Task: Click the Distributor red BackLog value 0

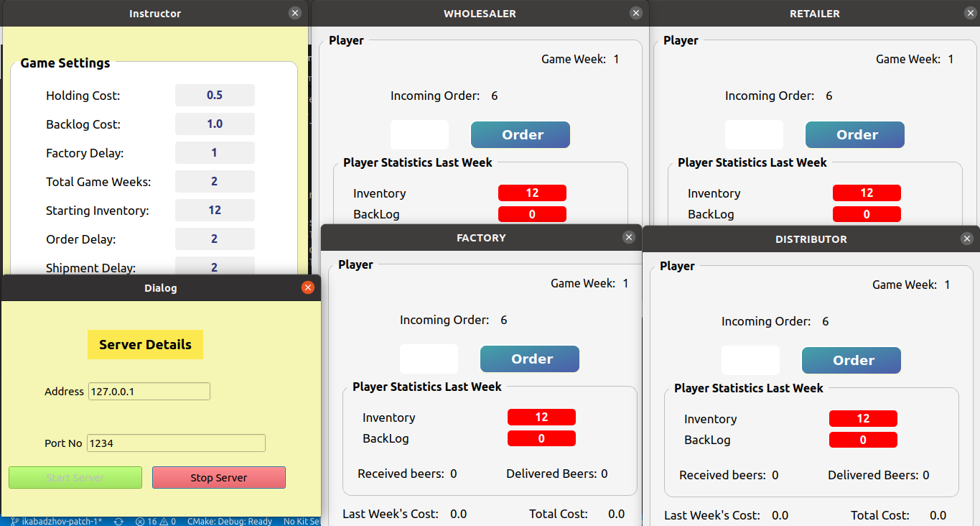Action: pyautogui.click(x=863, y=440)
